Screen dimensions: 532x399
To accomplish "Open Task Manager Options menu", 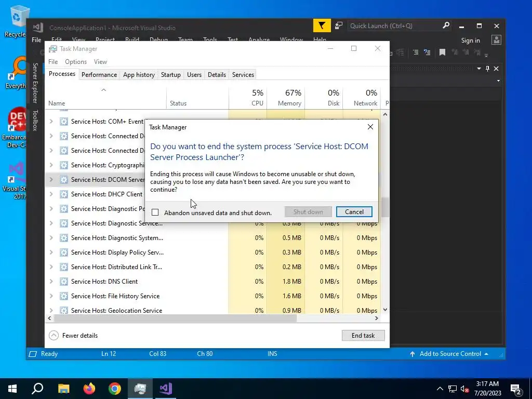I will 76,62.
